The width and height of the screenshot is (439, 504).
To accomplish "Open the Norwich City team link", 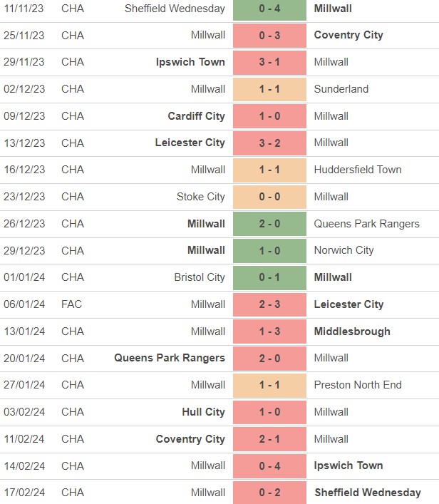I will tap(344, 250).
